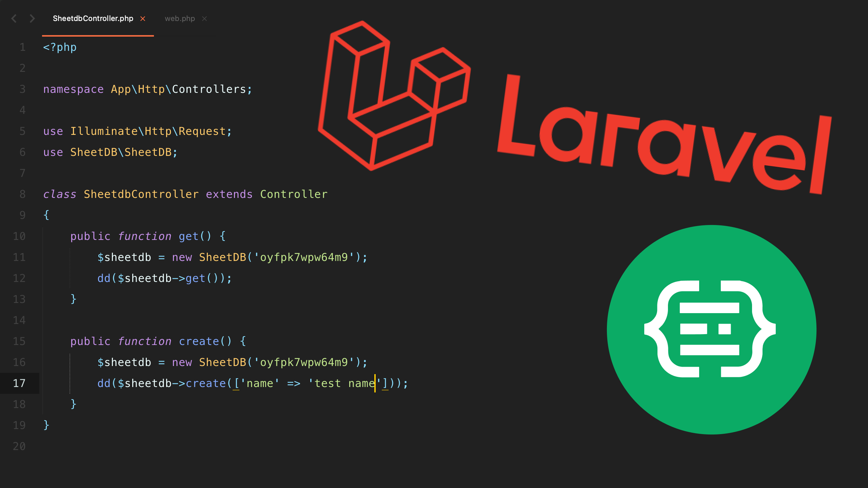Click the create function name on line 15
Screen dimensions: 868x488
pos(199,341)
